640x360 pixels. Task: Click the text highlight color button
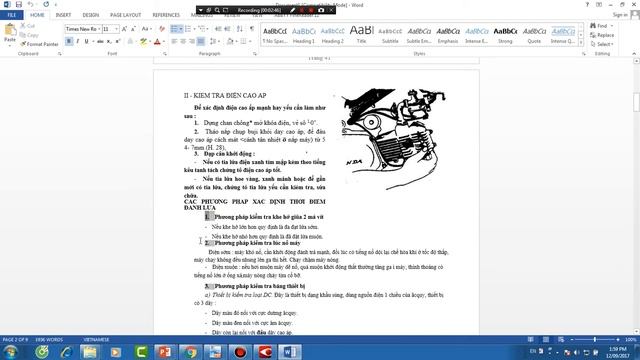click(x=143, y=41)
